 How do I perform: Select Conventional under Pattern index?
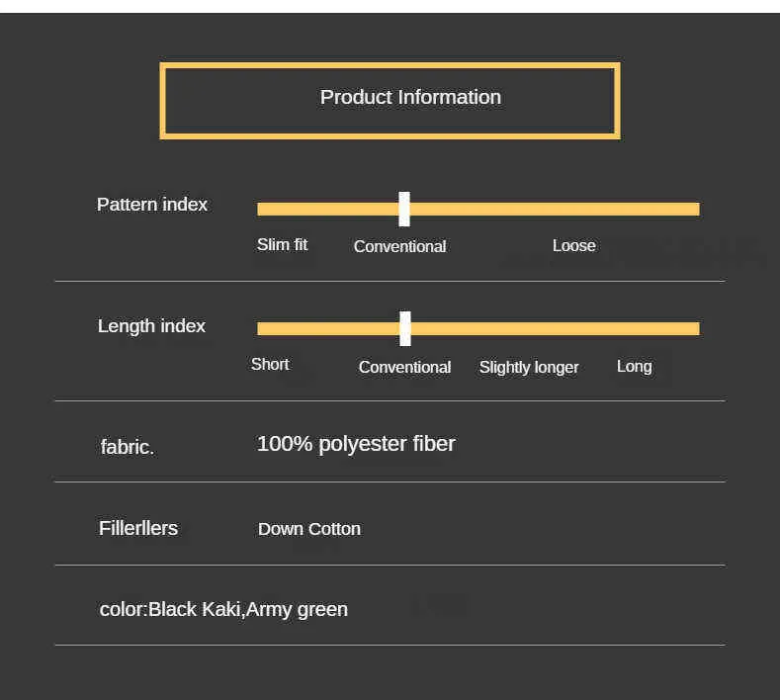399,246
